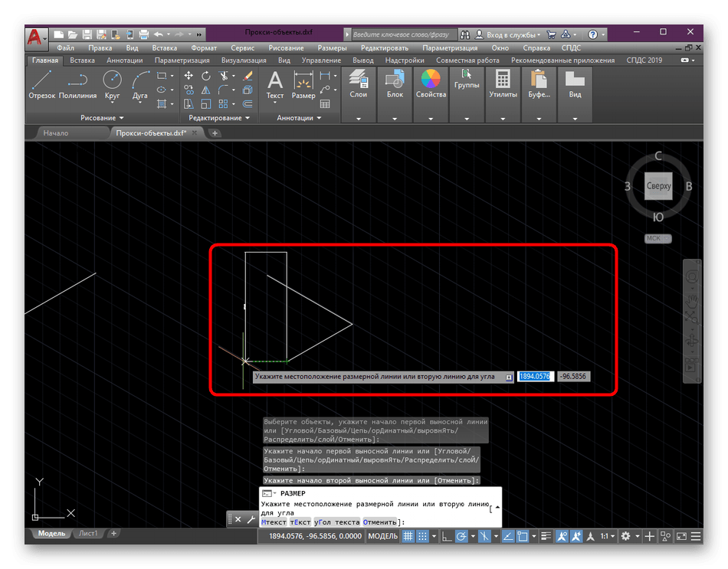Click the Offset tool icon
The image size is (728, 569).
tap(248, 104)
